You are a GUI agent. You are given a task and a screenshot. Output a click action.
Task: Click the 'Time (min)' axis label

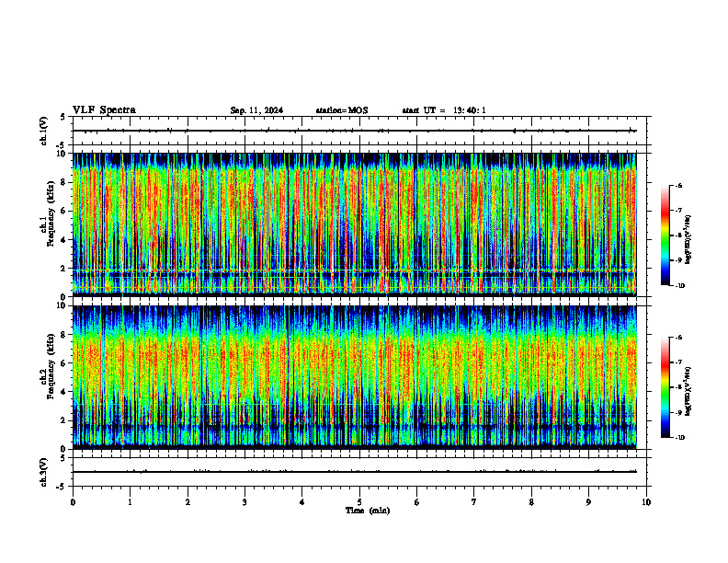coord(368,511)
